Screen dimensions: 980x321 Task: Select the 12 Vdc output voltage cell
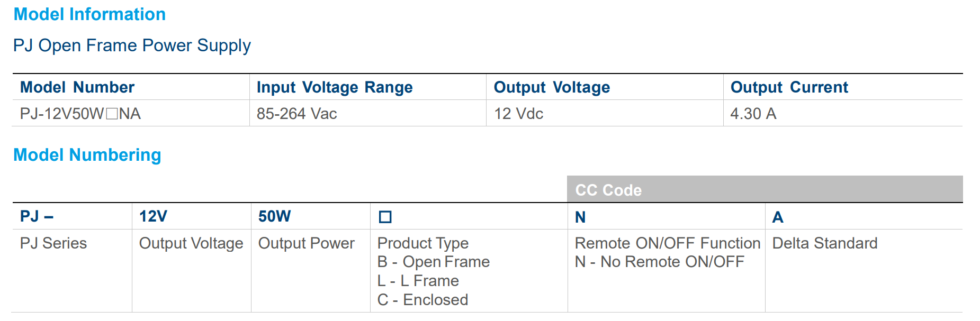click(x=519, y=114)
